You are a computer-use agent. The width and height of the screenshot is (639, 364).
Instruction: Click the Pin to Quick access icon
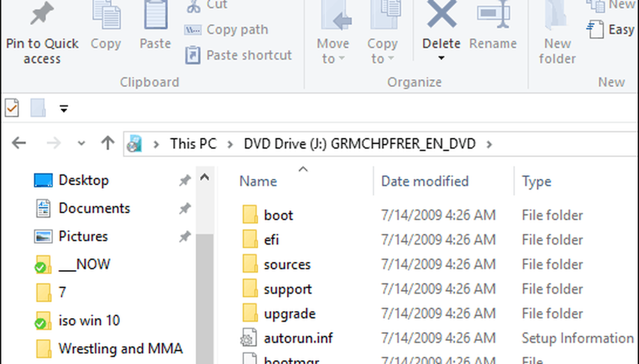pyautogui.click(x=42, y=16)
